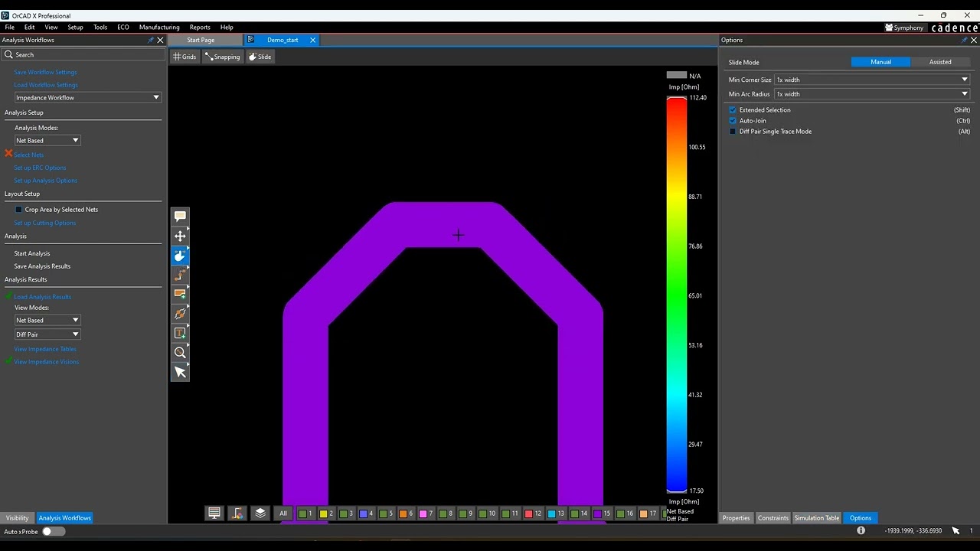
Task: Close the Analysis Workflows panel
Action: [160, 40]
